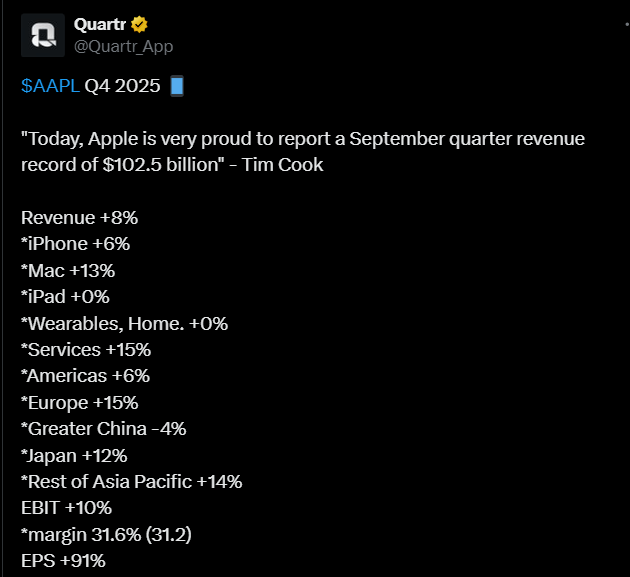The width and height of the screenshot is (630, 577).
Task: Select the Rest of Asia Pacific line
Action: click(x=131, y=481)
